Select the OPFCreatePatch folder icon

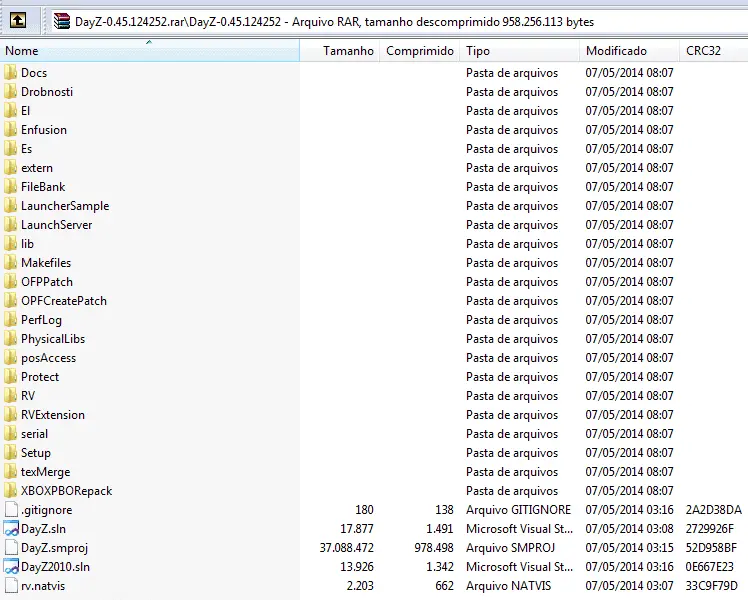pyautogui.click(x=10, y=301)
